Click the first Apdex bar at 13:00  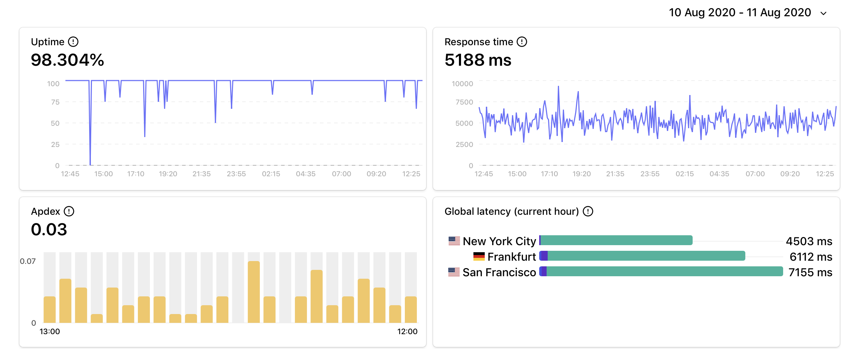(49, 309)
